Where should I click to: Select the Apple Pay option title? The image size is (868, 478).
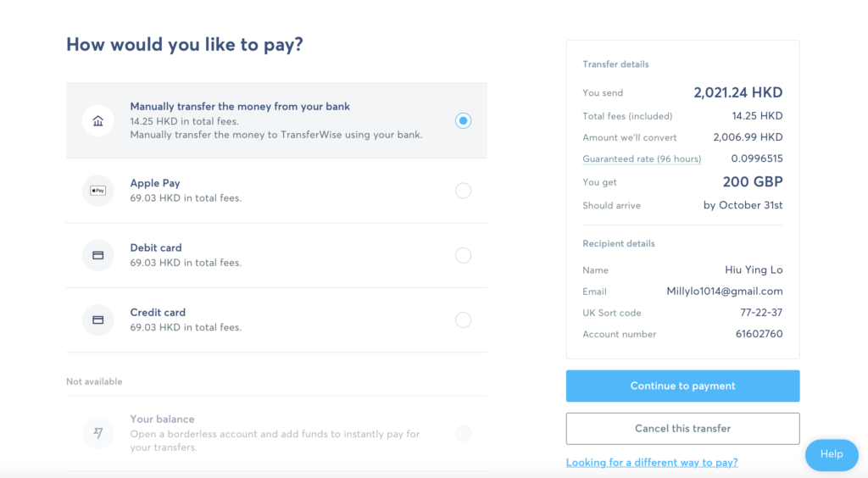[x=155, y=183]
